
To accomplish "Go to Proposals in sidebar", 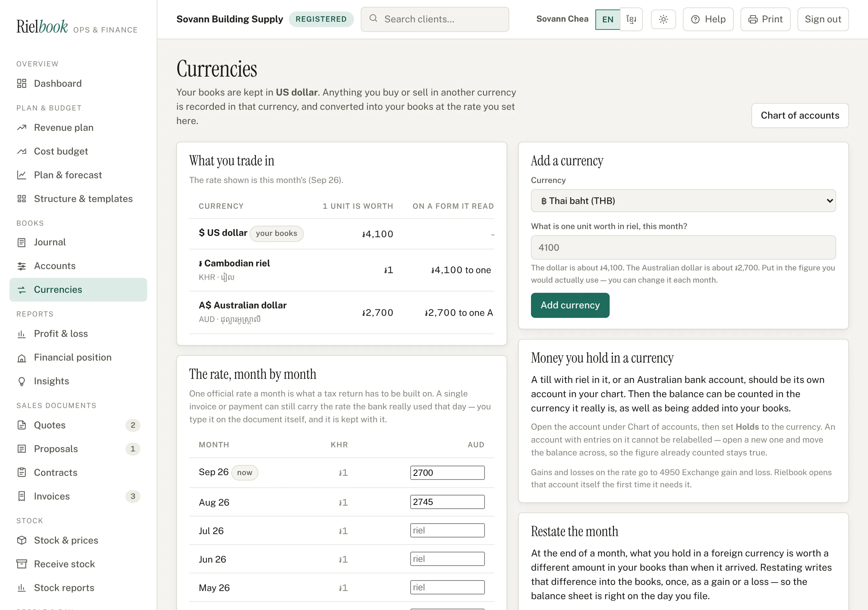I will (78, 449).
